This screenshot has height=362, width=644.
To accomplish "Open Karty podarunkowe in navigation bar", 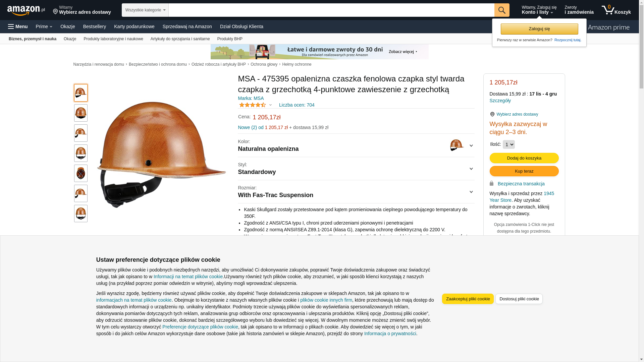I will (134, 26).
